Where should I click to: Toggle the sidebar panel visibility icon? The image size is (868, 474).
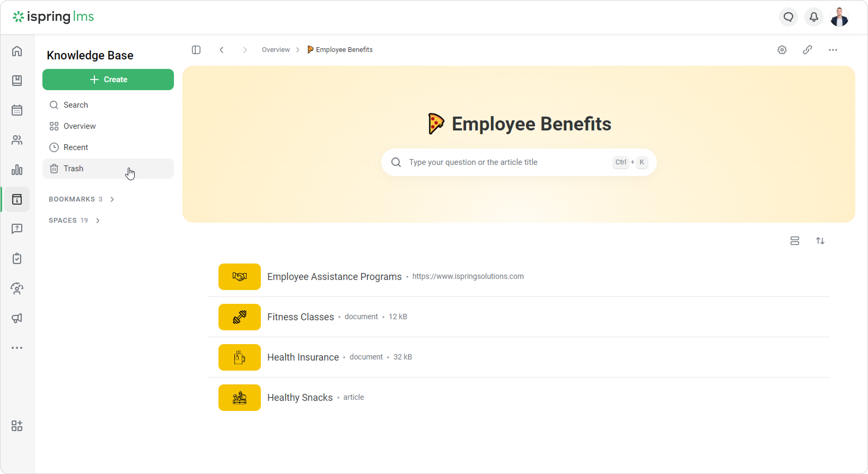click(x=196, y=50)
